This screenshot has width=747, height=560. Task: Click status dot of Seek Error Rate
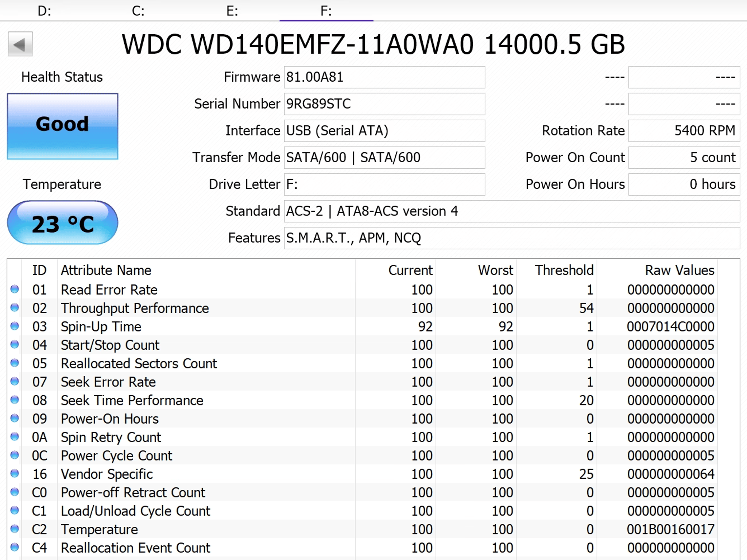point(15,381)
